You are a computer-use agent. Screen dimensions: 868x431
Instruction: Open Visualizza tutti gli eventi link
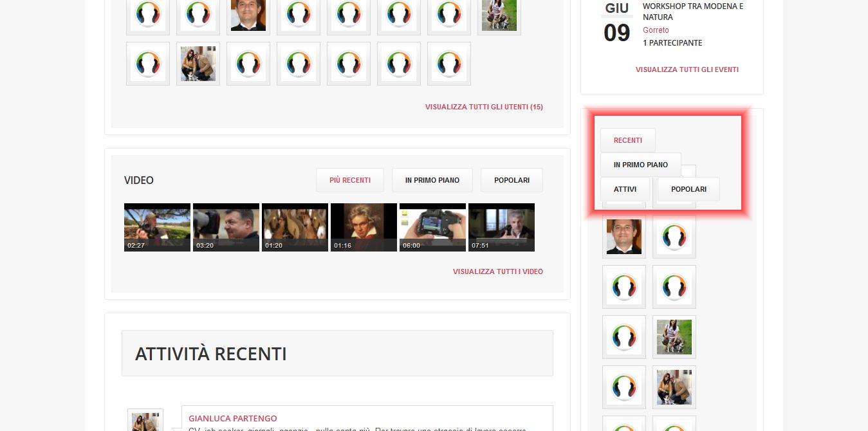coord(687,69)
